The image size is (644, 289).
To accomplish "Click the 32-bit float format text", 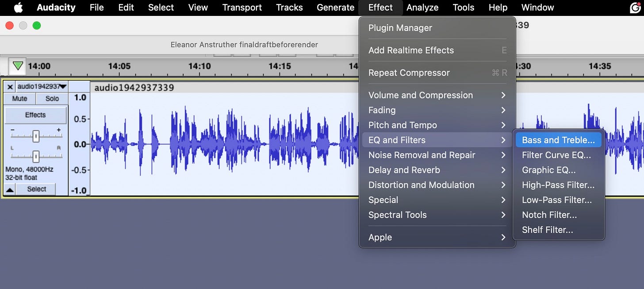I will (x=21, y=177).
